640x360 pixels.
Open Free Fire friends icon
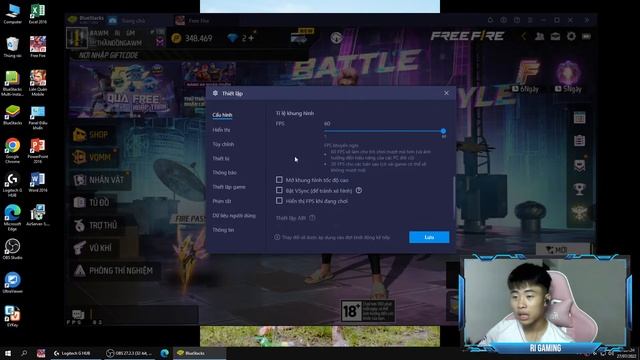(540, 36)
